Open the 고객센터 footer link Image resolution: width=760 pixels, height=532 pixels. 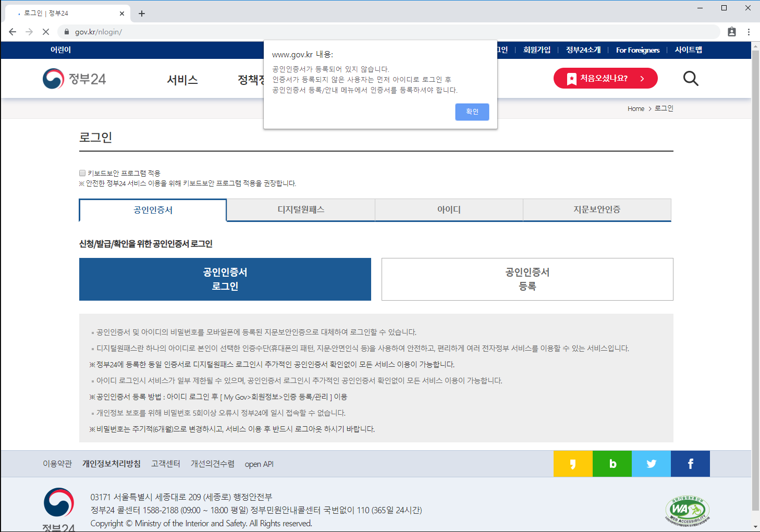[166, 464]
